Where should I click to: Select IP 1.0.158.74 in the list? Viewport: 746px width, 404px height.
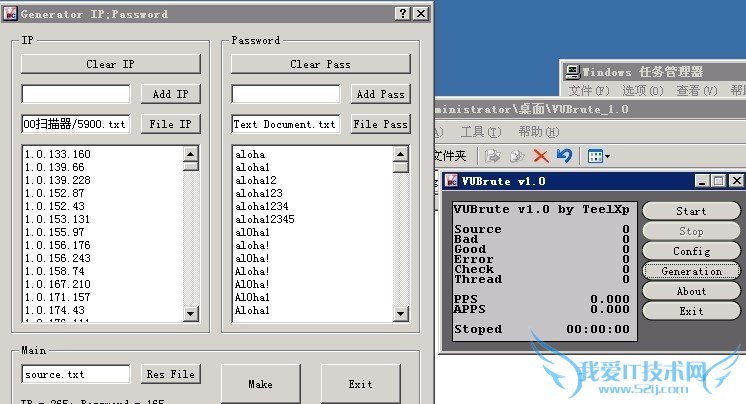[54, 271]
